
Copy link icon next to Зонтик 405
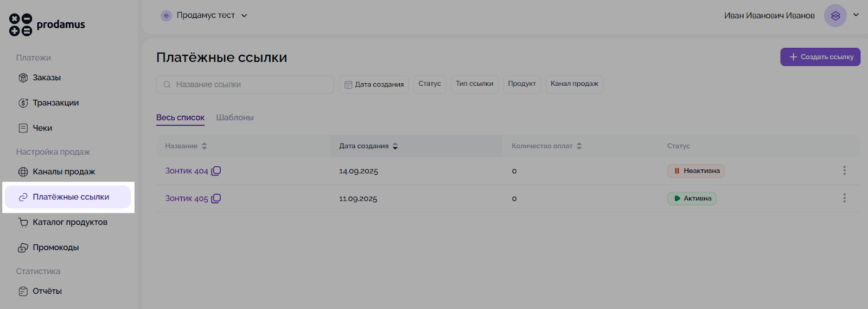click(x=216, y=199)
